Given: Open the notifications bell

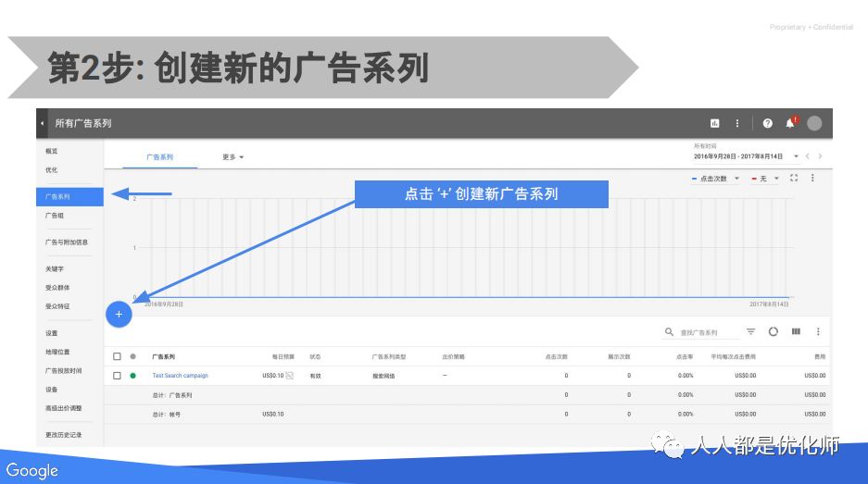Looking at the screenshot, I should 790,123.
